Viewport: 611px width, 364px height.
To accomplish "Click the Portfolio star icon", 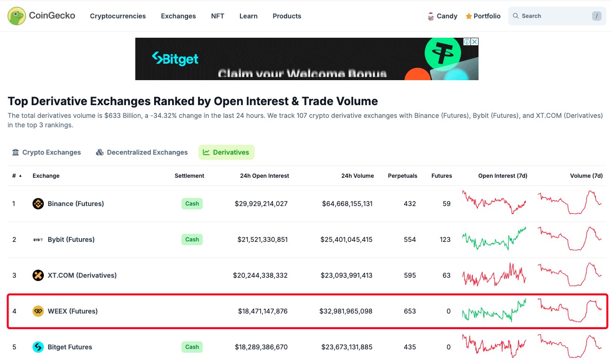I will tap(468, 16).
